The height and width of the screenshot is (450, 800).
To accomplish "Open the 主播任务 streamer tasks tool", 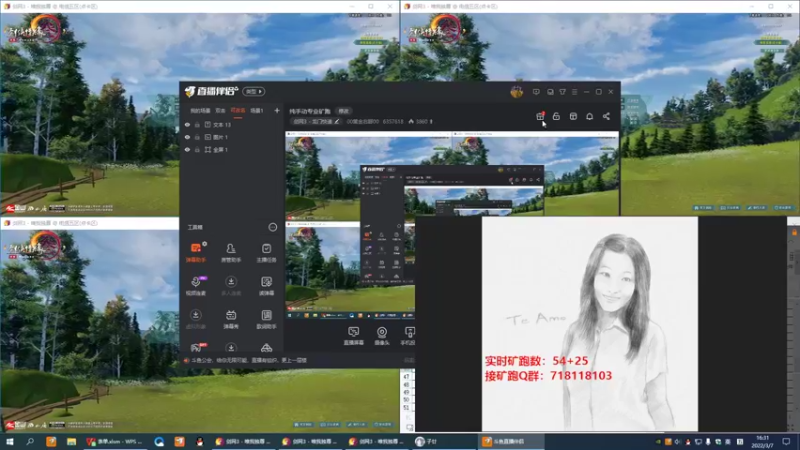I will (x=266, y=252).
